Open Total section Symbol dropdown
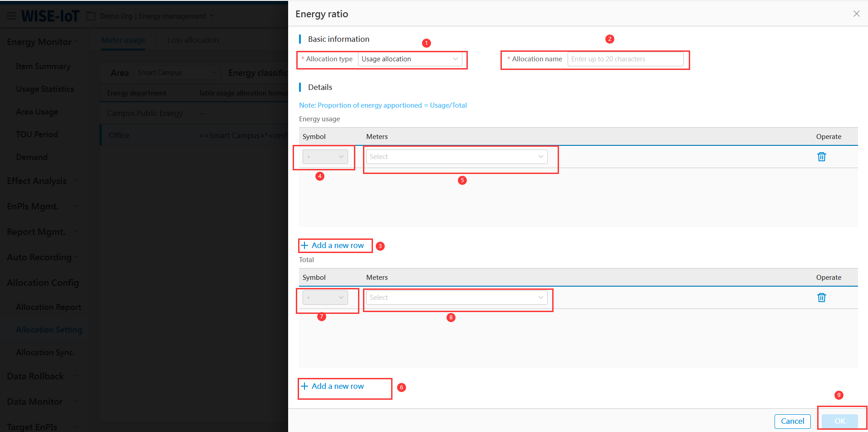This screenshot has width=868, height=432. point(325,298)
